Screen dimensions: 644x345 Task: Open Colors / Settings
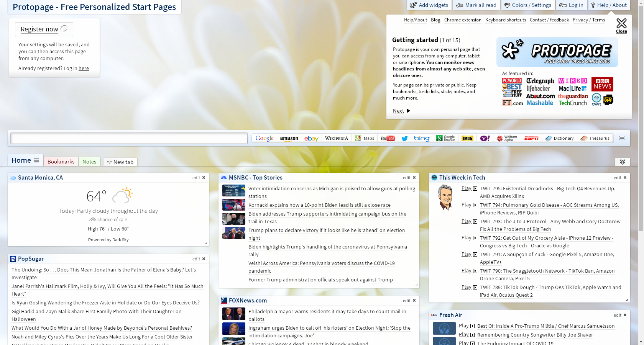point(528,5)
